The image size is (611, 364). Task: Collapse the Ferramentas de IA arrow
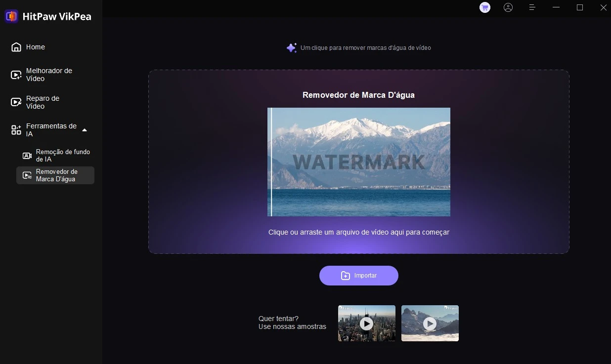pos(85,130)
